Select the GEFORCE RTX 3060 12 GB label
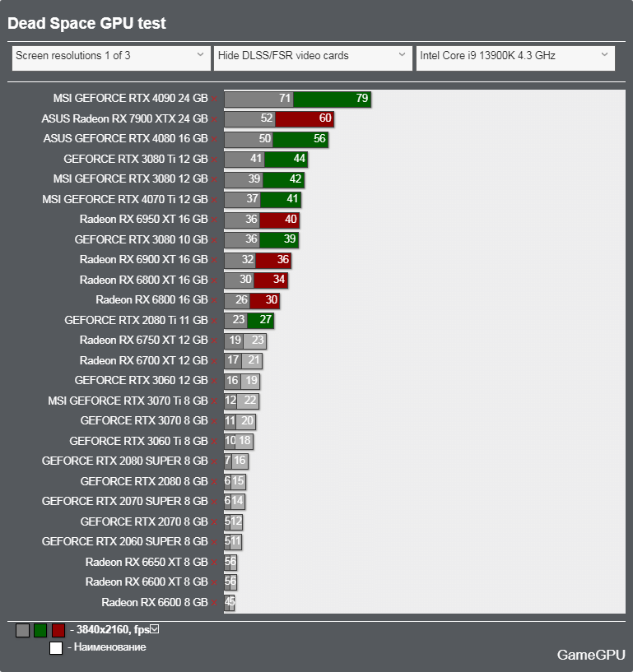633x672 pixels. tap(141, 380)
